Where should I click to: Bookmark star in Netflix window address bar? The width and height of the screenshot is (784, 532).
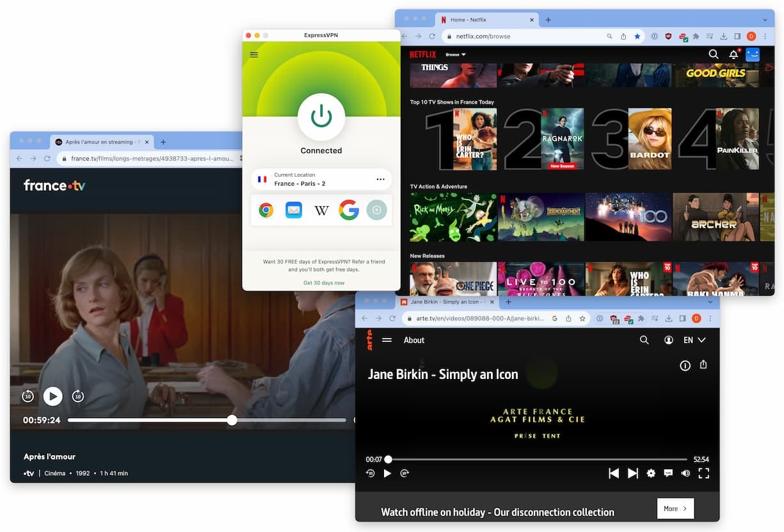coord(637,36)
